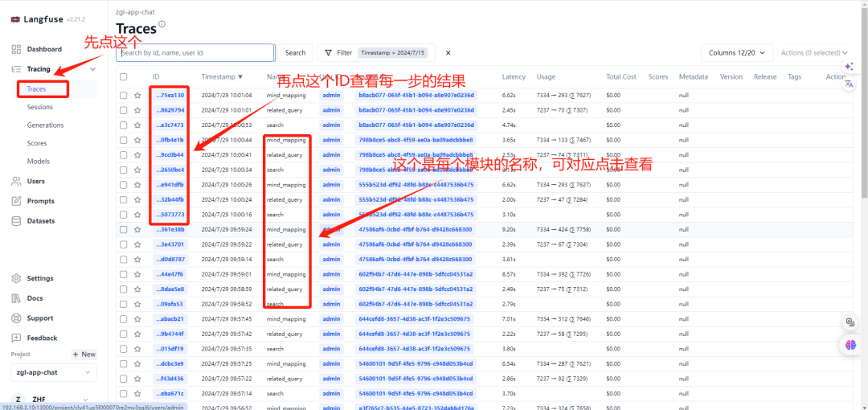Click the + New project button

pos(84,354)
